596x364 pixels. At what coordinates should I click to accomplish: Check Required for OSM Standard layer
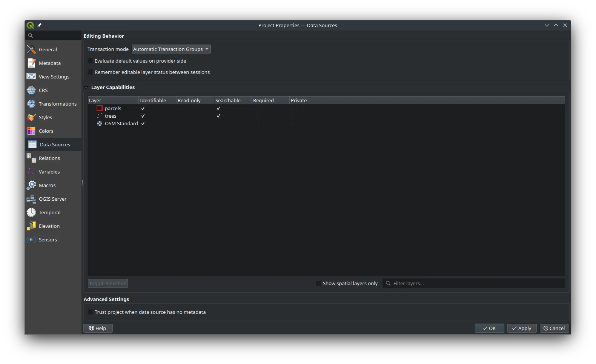coord(256,123)
